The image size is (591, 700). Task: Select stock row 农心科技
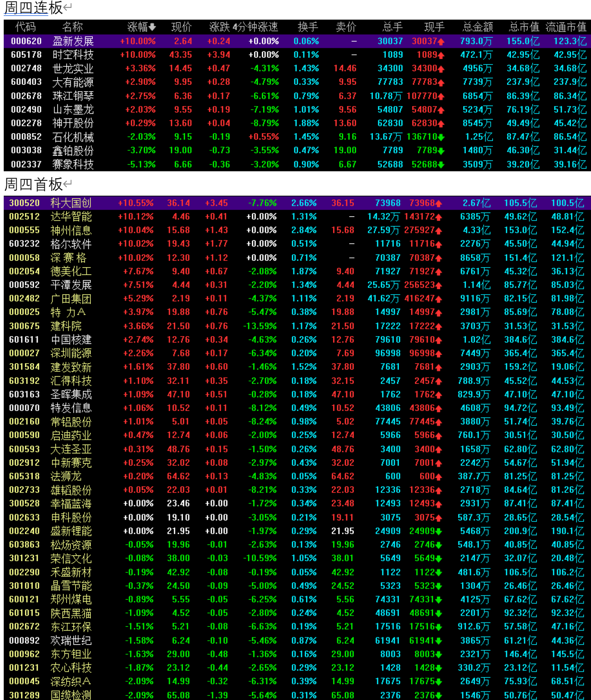(x=297, y=668)
